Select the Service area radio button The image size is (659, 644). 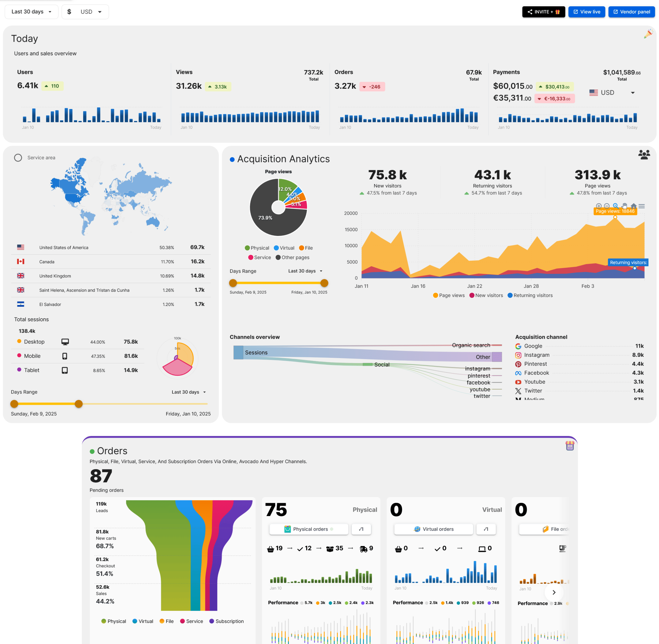[x=18, y=158]
